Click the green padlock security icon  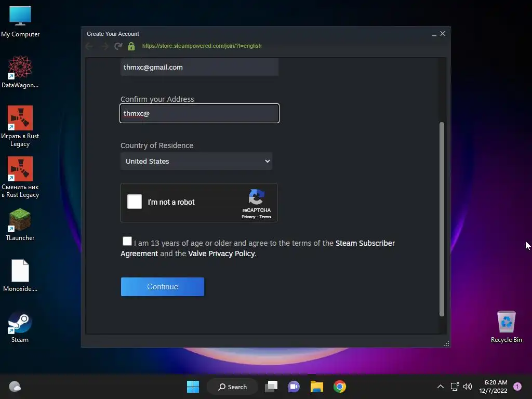click(x=131, y=46)
